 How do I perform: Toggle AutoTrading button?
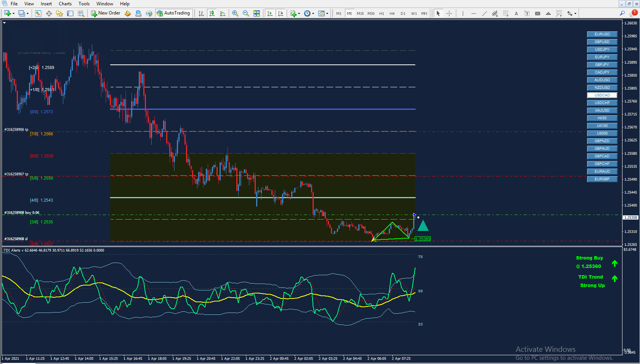[x=173, y=13]
